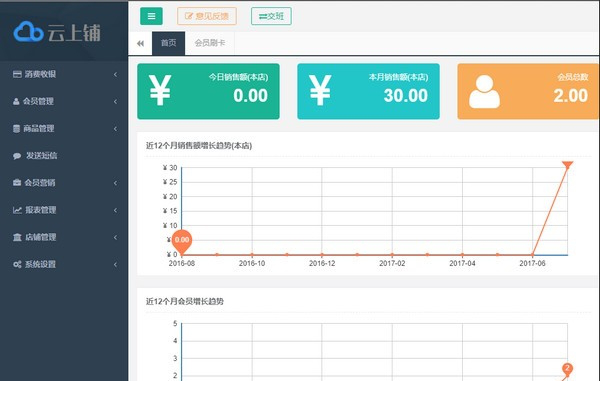Image resolution: width=600 pixels, height=396 pixels.
Task: Click the briefcase icon beside 会员营销
Action: tap(17, 183)
